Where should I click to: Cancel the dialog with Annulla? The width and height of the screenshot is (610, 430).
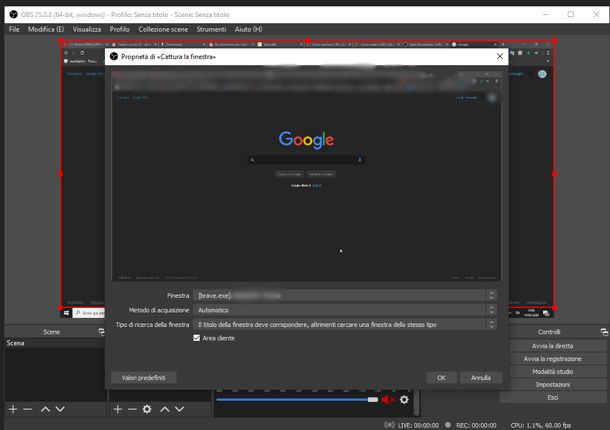point(481,377)
